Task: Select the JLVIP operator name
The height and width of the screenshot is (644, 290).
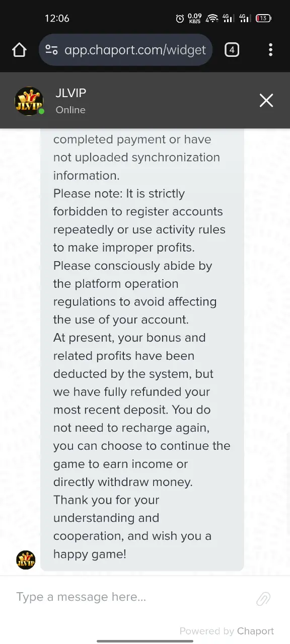Action: pos(71,93)
